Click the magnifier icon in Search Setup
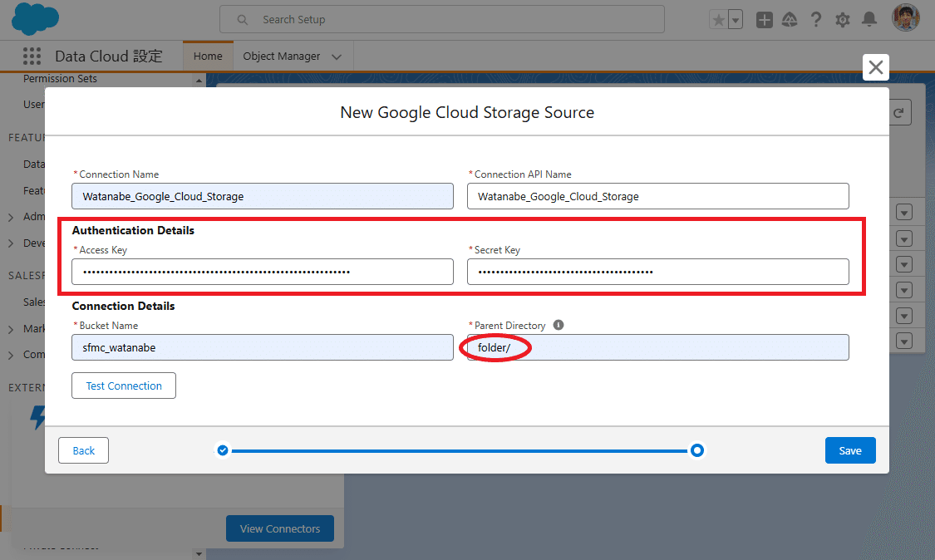Screen dimensions: 935x560 click(242, 20)
